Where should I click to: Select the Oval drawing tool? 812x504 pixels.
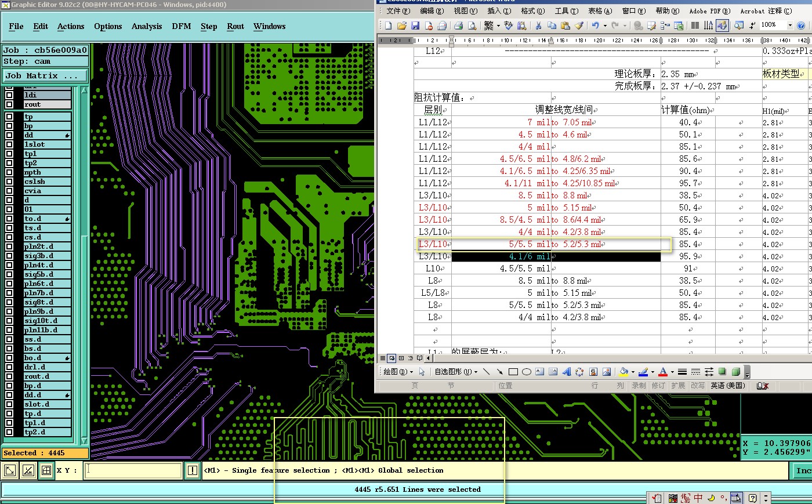(x=527, y=372)
